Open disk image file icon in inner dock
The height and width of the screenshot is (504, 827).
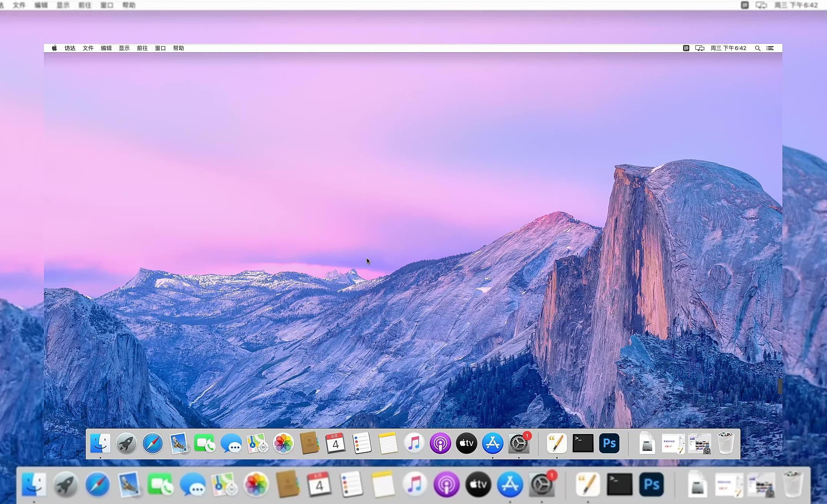pyautogui.click(x=647, y=443)
